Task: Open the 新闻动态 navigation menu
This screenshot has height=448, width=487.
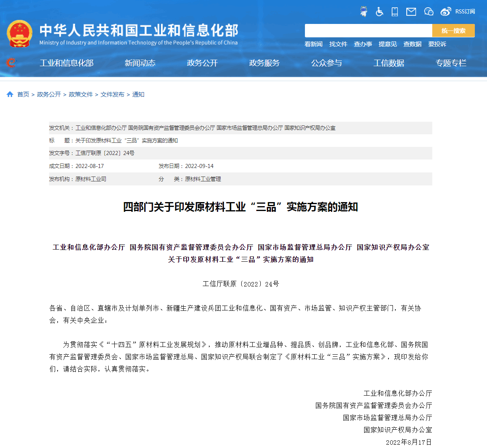Action: [x=140, y=63]
